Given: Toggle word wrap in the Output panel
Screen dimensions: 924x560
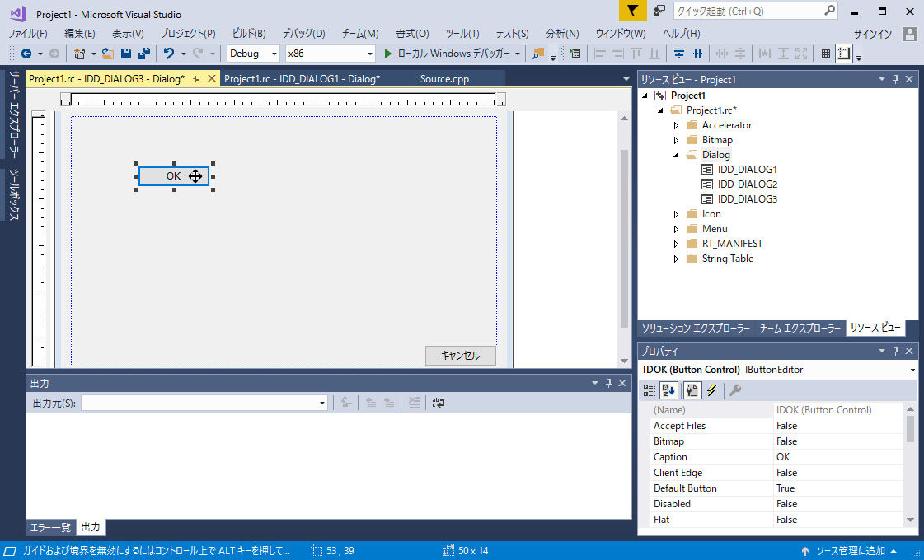Looking at the screenshot, I should (x=439, y=403).
